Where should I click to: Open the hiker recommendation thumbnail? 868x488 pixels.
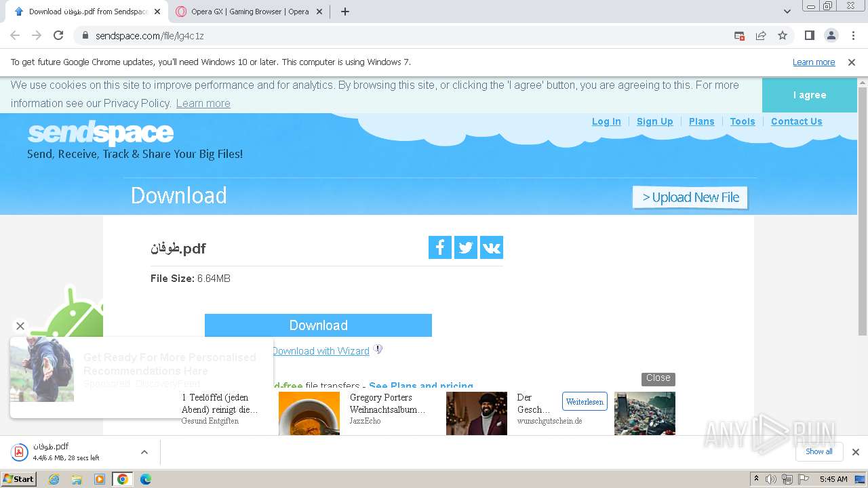coord(42,369)
